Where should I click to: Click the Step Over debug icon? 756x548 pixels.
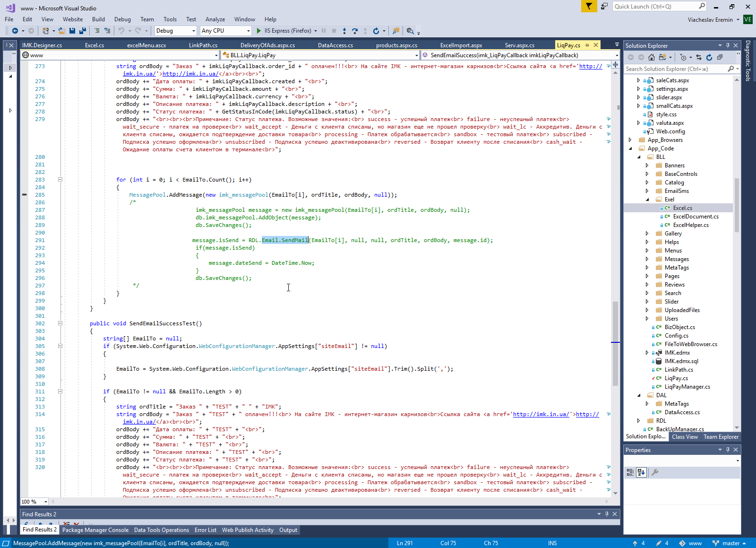[354, 31]
